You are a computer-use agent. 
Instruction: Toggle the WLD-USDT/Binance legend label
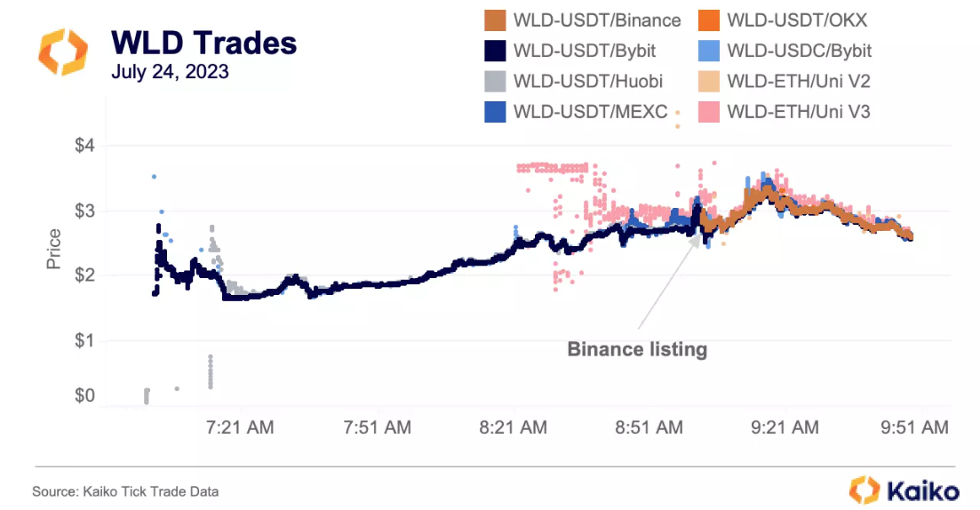point(597,20)
